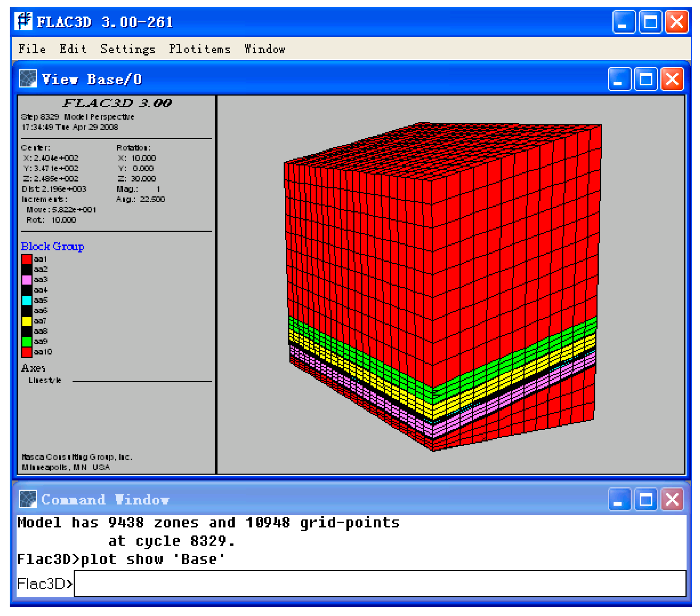This screenshot has width=700, height=616.
Task: Click the aa5 cyan color swatch
Action: coord(27,301)
